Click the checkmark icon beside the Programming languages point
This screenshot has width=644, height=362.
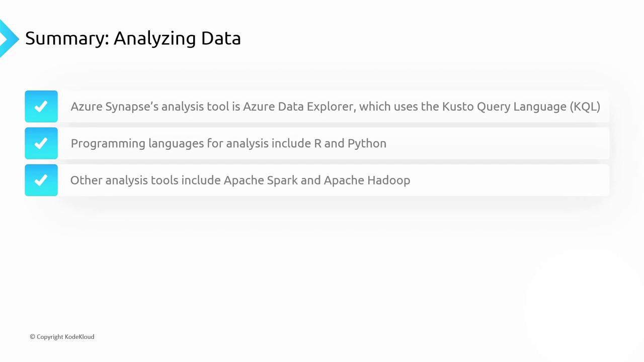pos(41,143)
